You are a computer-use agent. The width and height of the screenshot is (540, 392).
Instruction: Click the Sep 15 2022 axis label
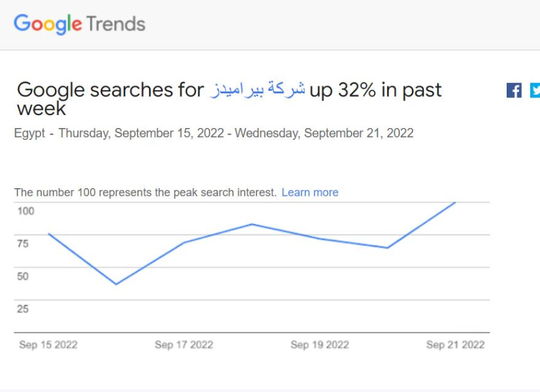(x=48, y=344)
